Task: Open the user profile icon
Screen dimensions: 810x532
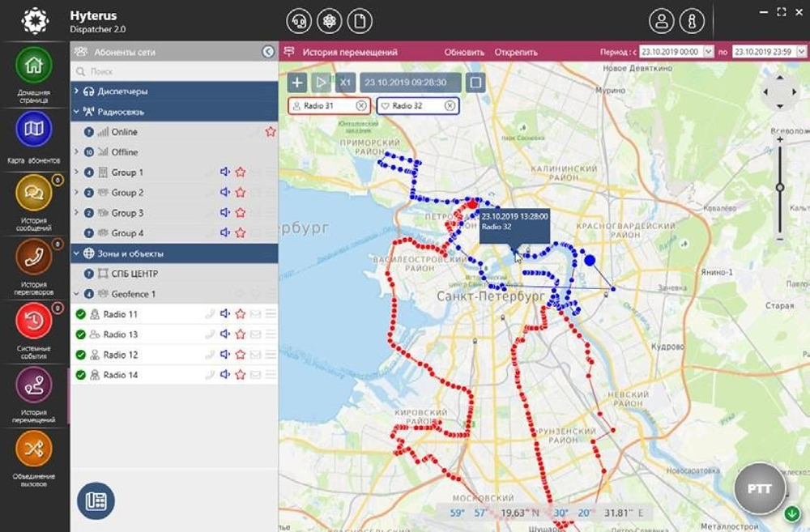Action: pyautogui.click(x=662, y=21)
